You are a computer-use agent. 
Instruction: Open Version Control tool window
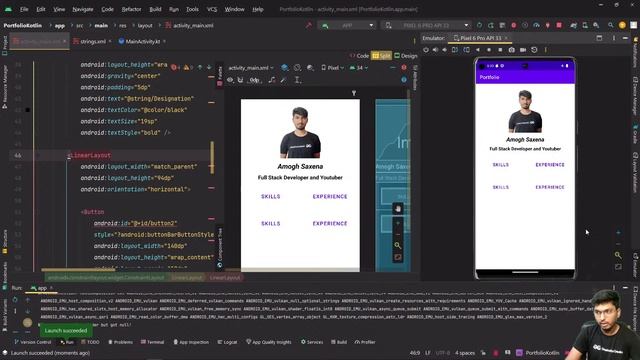33,342
